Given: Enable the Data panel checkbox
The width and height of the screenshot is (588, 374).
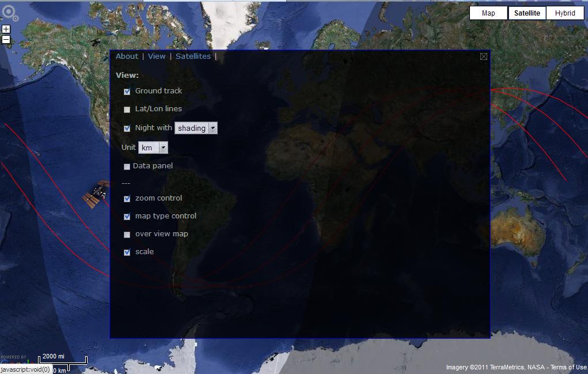Looking at the screenshot, I should point(127,167).
